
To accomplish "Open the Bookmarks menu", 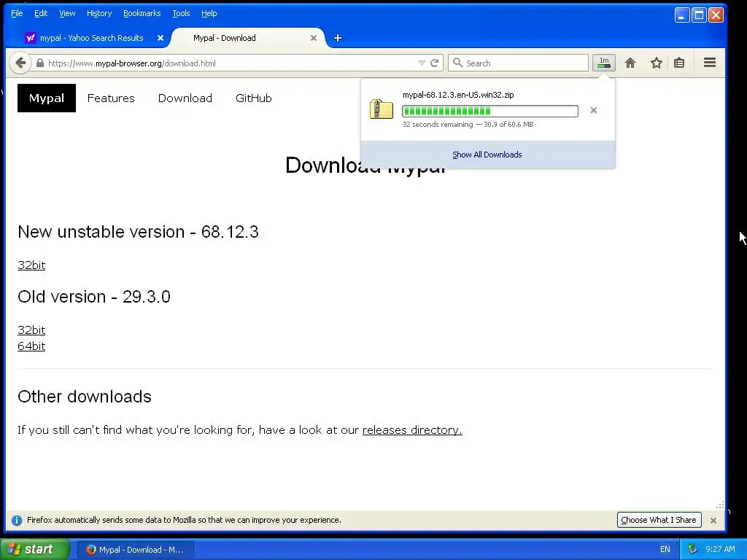I will pyautogui.click(x=142, y=13).
